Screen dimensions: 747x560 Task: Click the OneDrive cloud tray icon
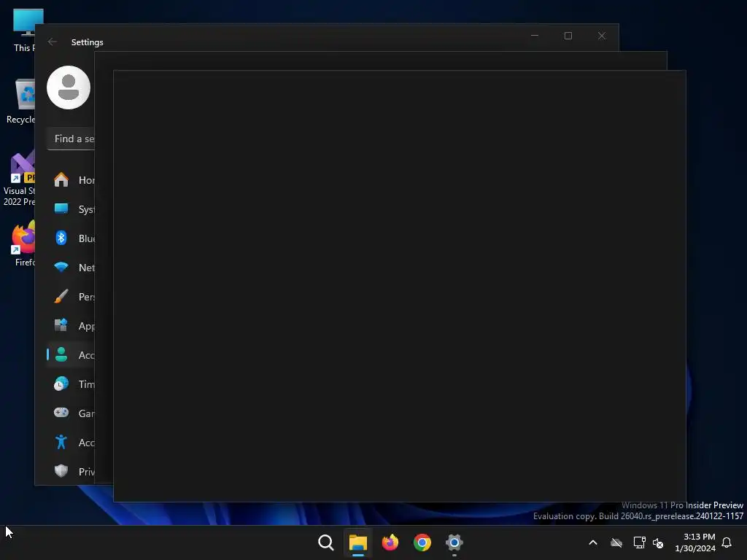pyautogui.click(x=616, y=542)
